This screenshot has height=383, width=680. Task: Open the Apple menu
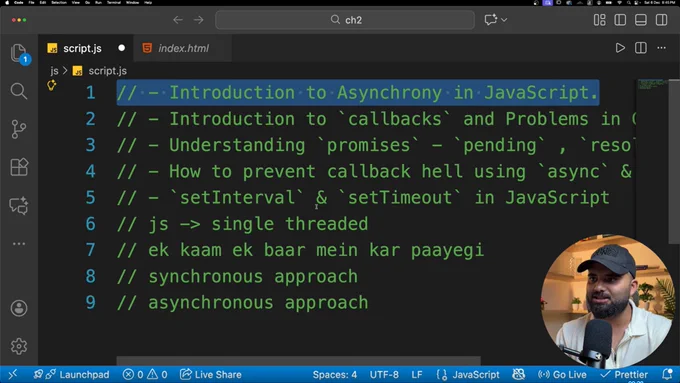[7, 3]
